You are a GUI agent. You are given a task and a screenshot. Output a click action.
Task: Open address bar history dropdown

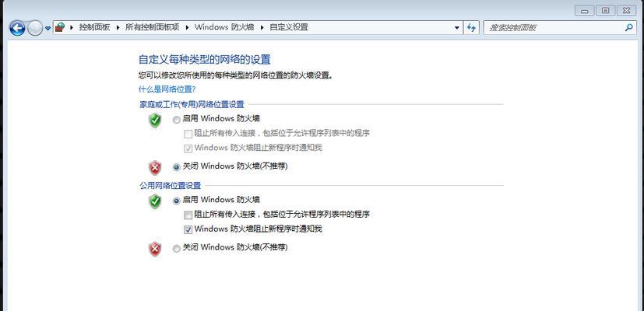pyautogui.click(x=457, y=28)
